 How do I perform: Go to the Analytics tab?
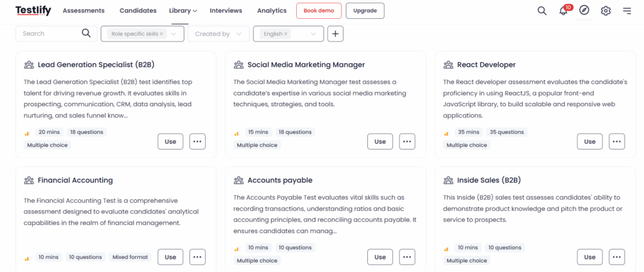pyautogui.click(x=272, y=11)
